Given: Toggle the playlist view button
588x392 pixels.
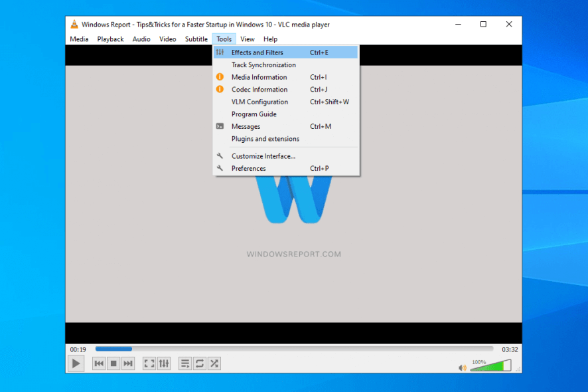Looking at the screenshot, I should [x=185, y=363].
